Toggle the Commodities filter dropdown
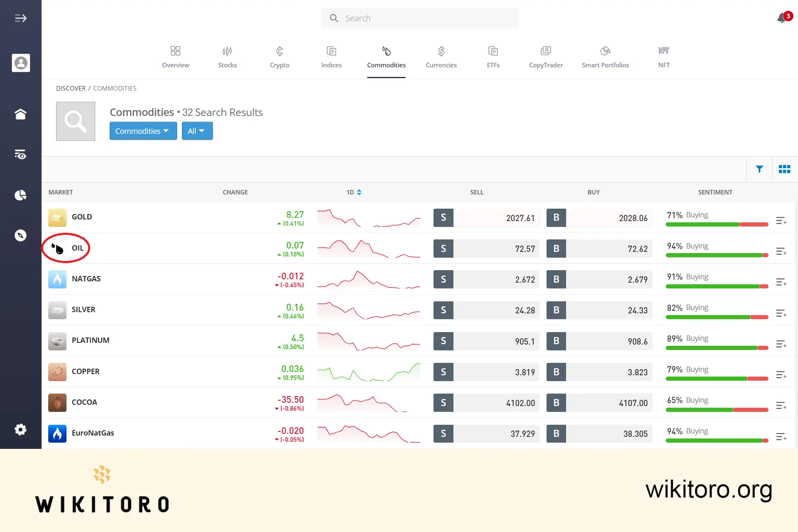The height and width of the screenshot is (532, 798). pos(142,131)
